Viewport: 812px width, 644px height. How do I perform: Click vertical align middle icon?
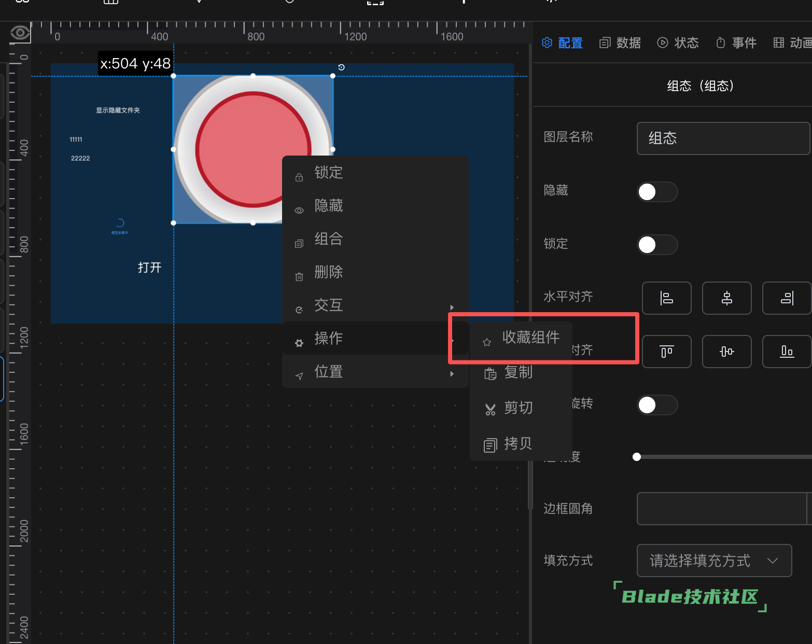[726, 352]
